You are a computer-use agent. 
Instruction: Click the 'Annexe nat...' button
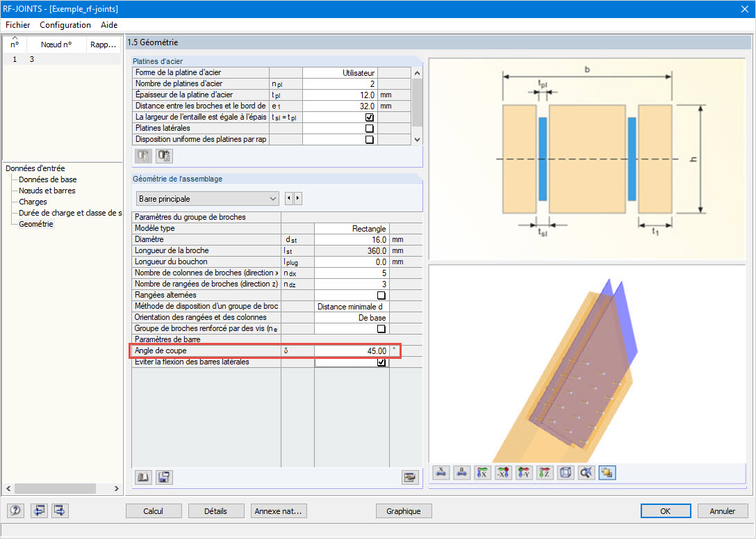click(x=278, y=510)
